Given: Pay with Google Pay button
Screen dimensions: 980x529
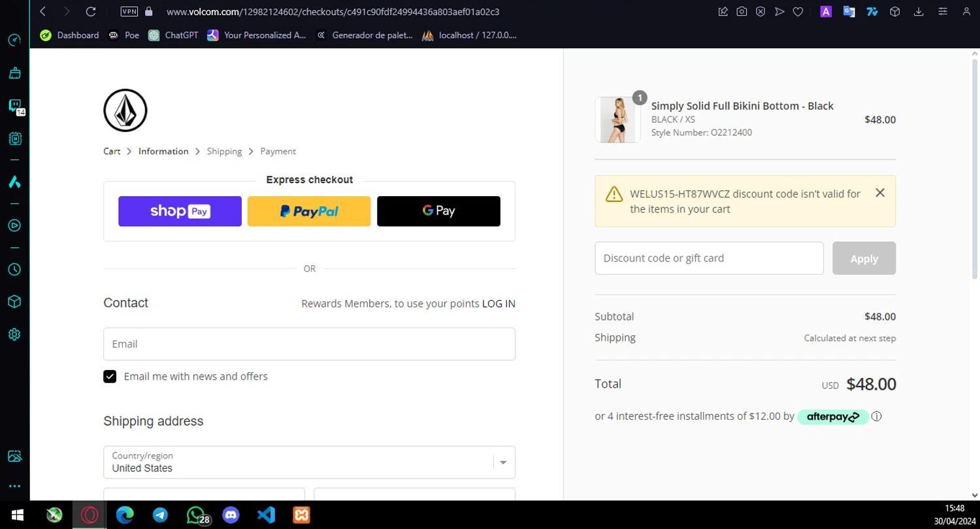Looking at the screenshot, I should (x=438, y=211).
